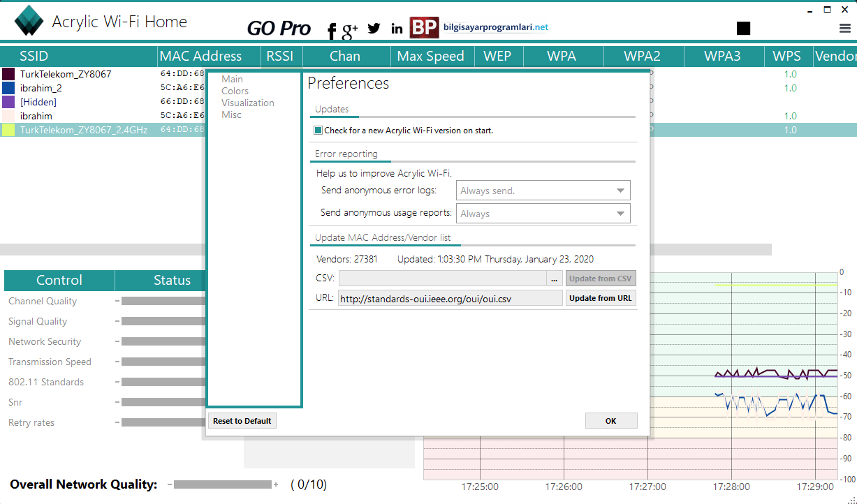
Task: Click the Signal Quality label
Action: click(x=38, y=321)
